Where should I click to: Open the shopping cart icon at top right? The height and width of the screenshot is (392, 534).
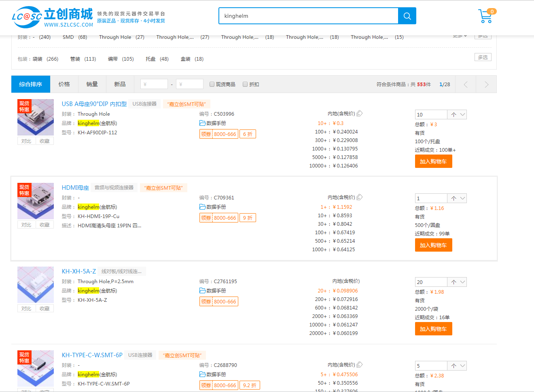pyautogui.click(x=485, y=15)
